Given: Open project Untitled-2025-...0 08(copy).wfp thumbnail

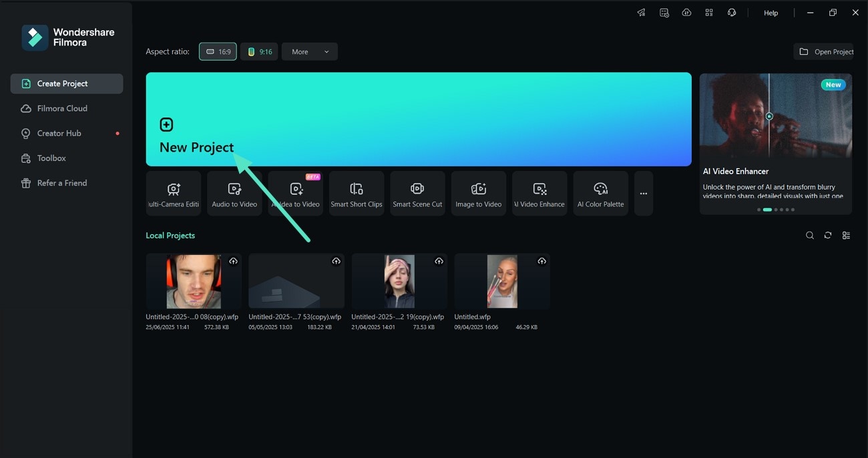Looking at the screenshot, I should [x=194, y=281].
